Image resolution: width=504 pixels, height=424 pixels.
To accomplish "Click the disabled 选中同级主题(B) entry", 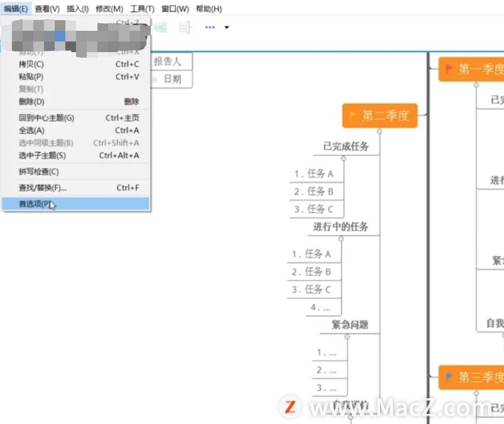I will 76,143.
